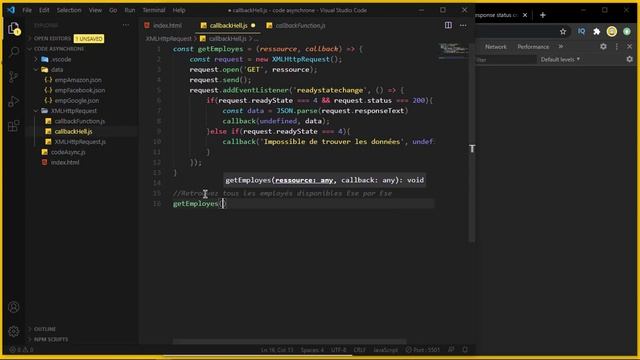
Task: Open DevTools Settings gear icon
Action: tap(603, 47)
